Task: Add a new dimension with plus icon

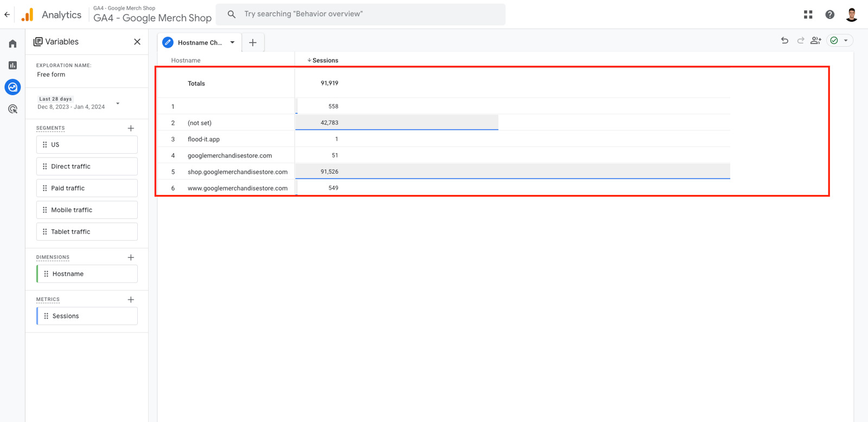Action: tap(131, 257)
